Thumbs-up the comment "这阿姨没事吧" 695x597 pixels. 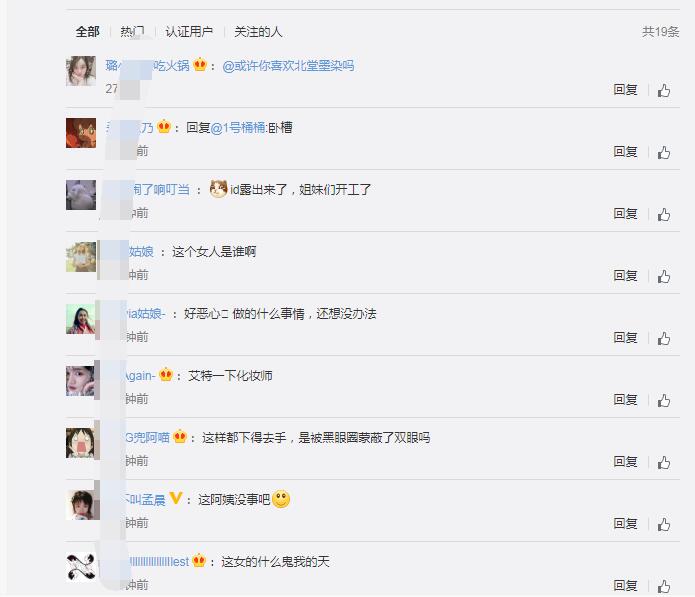click(664, 525)
